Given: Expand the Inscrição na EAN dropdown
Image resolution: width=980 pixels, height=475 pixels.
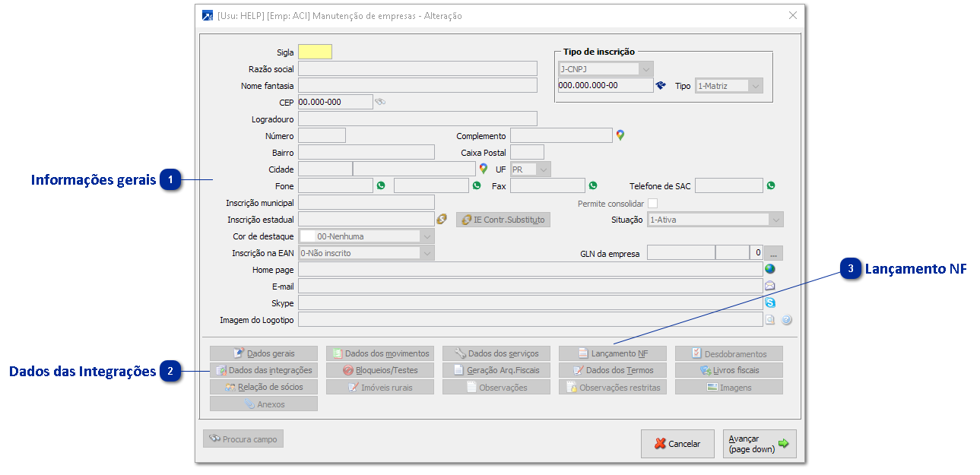Looking at the screenshot, I should pyautogui.click(x=427, y=253).
